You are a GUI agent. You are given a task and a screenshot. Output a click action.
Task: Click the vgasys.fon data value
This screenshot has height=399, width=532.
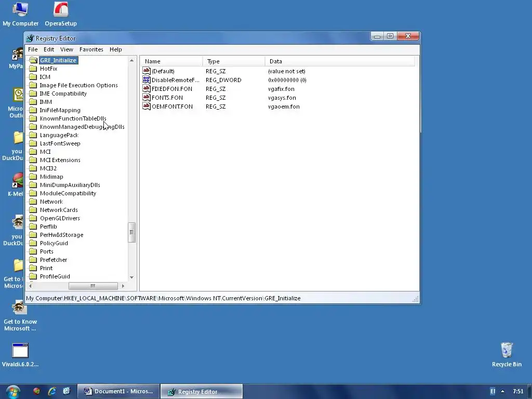[282, 98]
